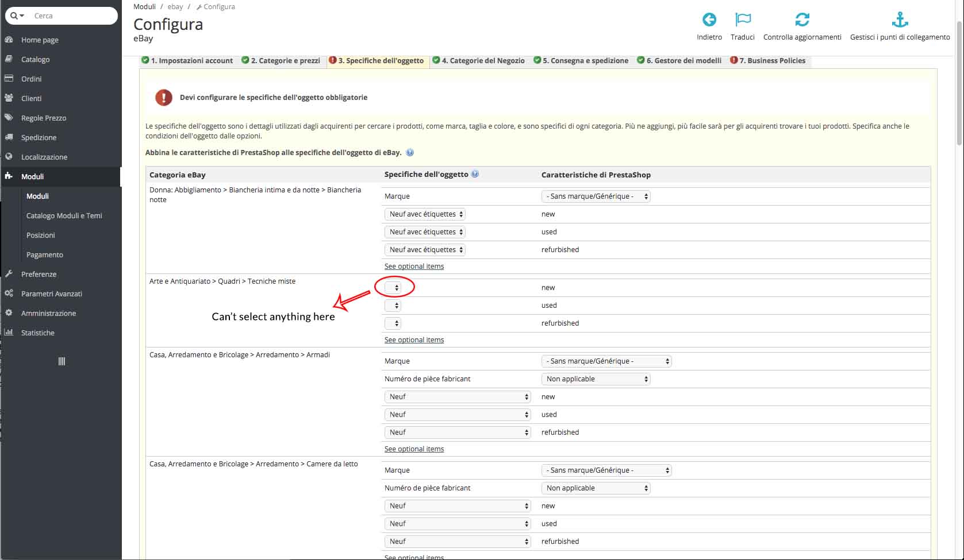Switch to tab 7. Business Policies

(x=768, y=61)
